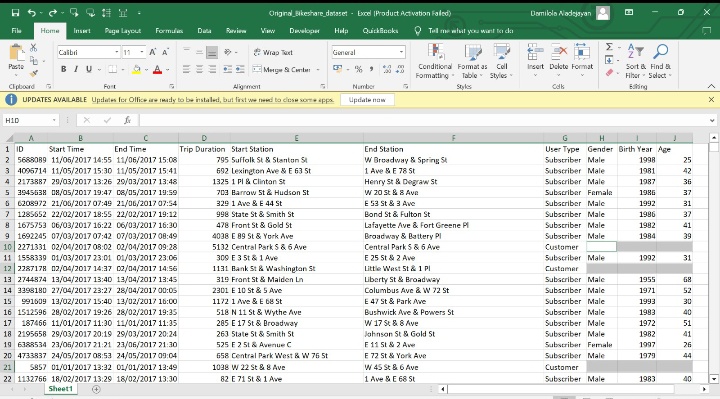Click the Name Box showing H10
This screenshot has width=720, height=399.
point(30,120)
